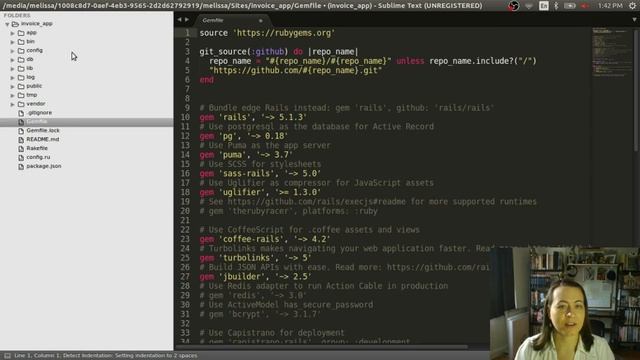Open the muted volume indicator
The width and height of the screenshot is (640, 360).
[585, 6]
